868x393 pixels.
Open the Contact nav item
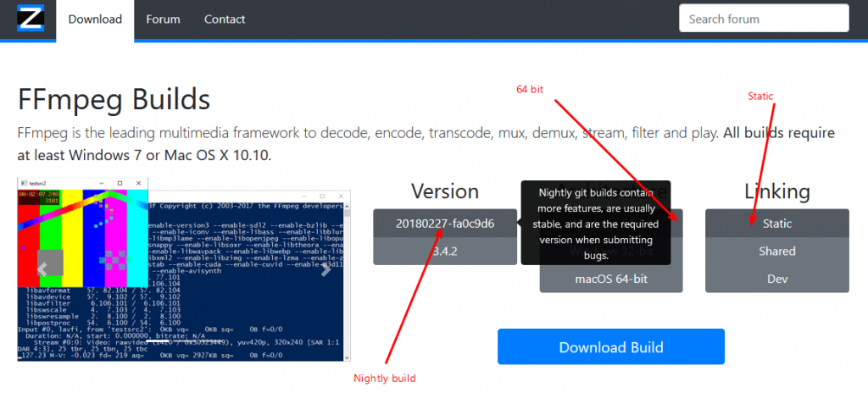click(x=225, y=19)
